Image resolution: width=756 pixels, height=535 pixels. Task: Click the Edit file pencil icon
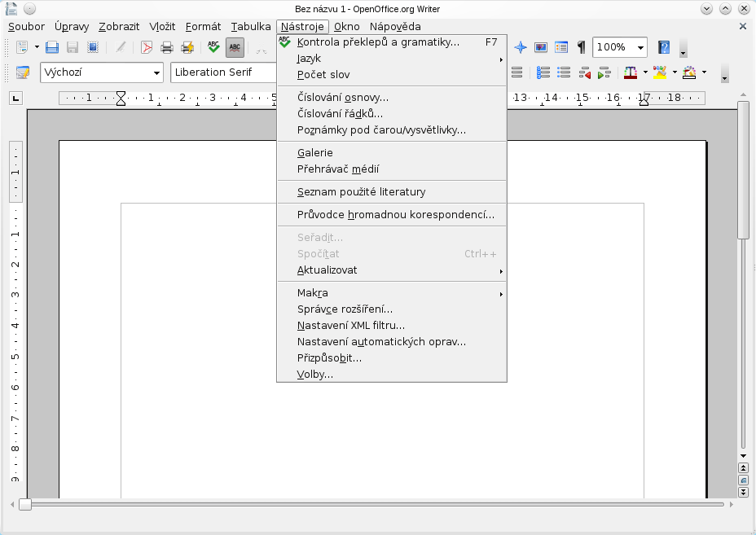point(121,47)
